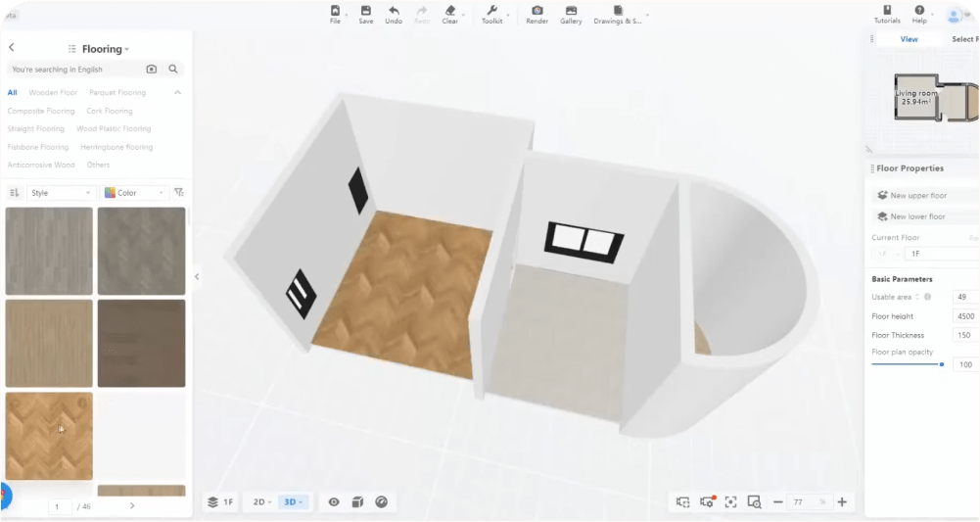Switch to the View tab in right panel
The image size is (980, 522).
909,39
